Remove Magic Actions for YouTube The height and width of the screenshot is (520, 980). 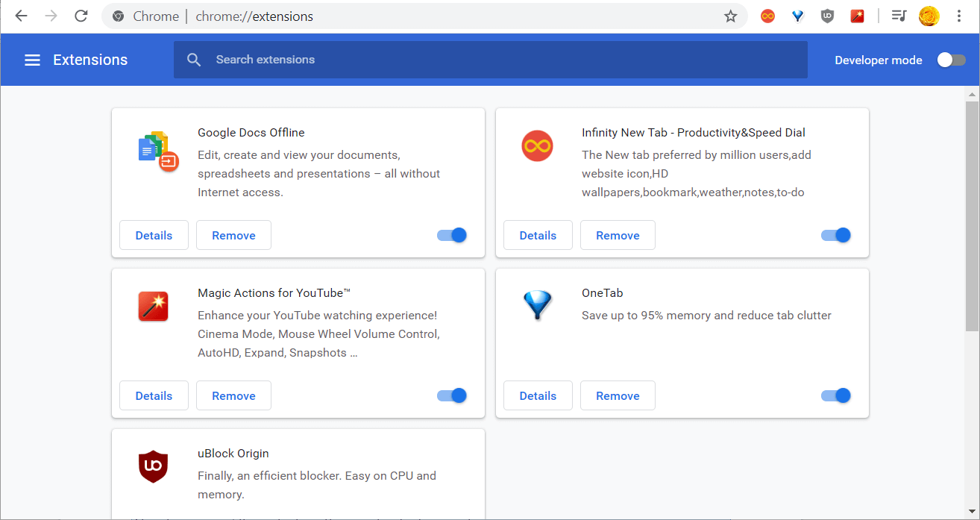coord(233,395)
